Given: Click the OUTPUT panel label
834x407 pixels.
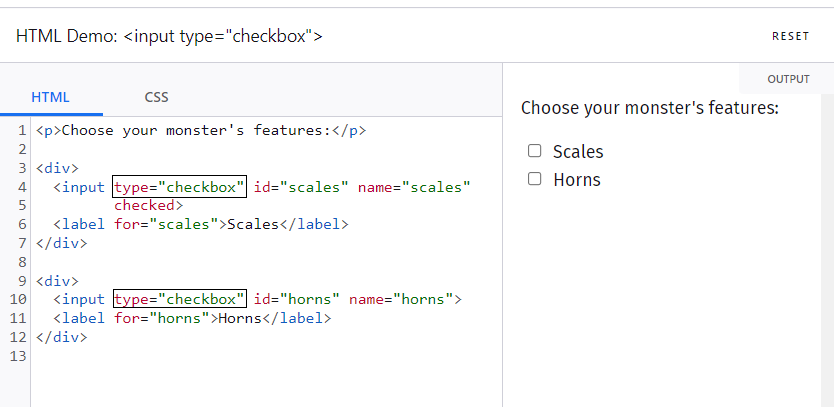Looking at the screenshot, I should [788, 79].
